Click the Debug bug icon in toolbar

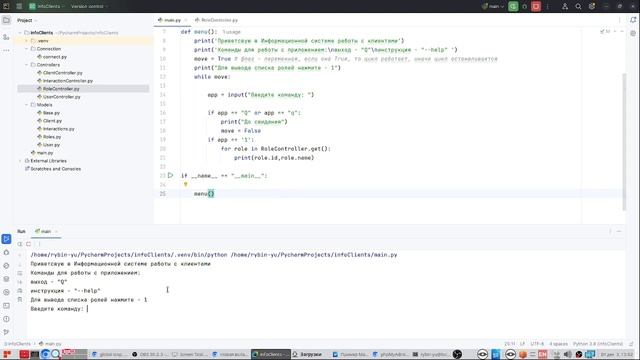(524, 6)
